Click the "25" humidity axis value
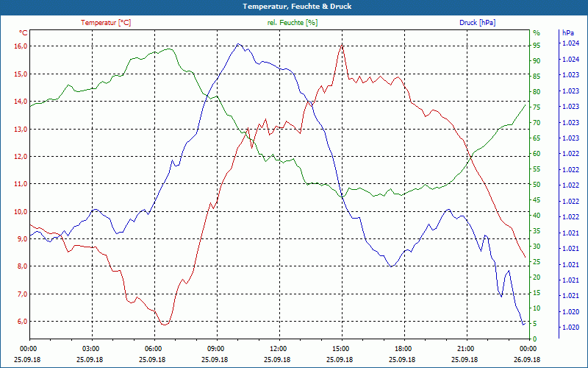Viewport: 588px width, 368px height. (x=537, y=262)
